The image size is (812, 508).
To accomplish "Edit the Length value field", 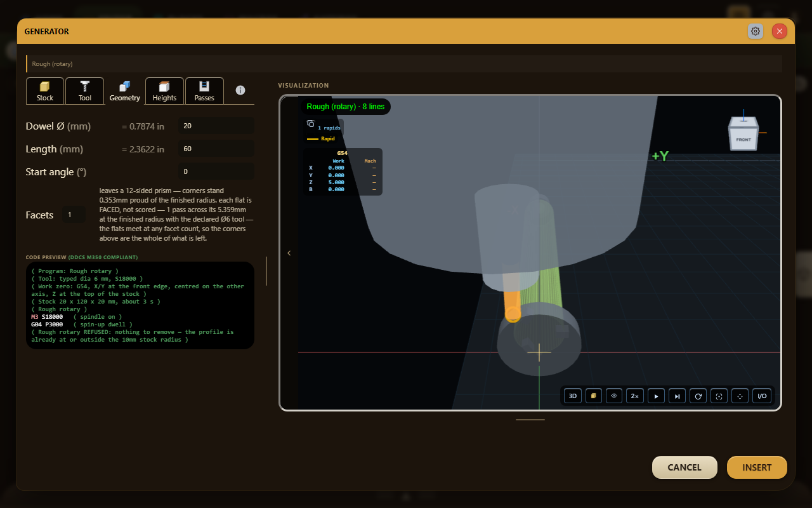I will click(x=216, y=149).
